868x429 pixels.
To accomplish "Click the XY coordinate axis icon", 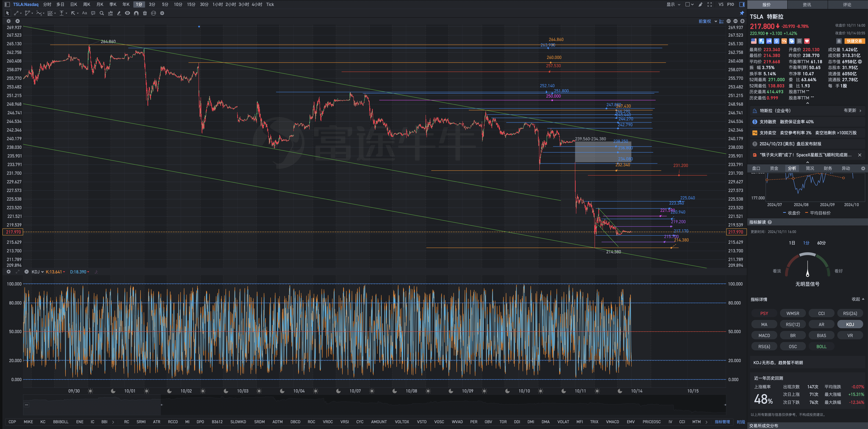I will tap(721, 21).
